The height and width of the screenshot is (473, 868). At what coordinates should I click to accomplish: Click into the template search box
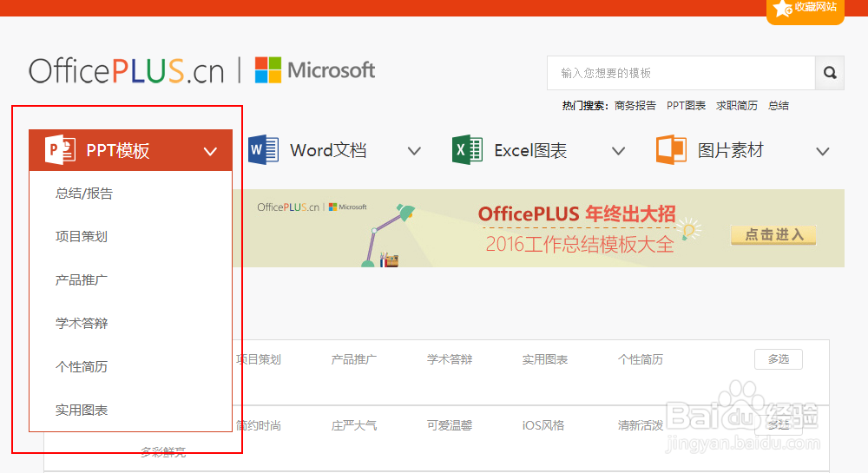tap(681, 73)
